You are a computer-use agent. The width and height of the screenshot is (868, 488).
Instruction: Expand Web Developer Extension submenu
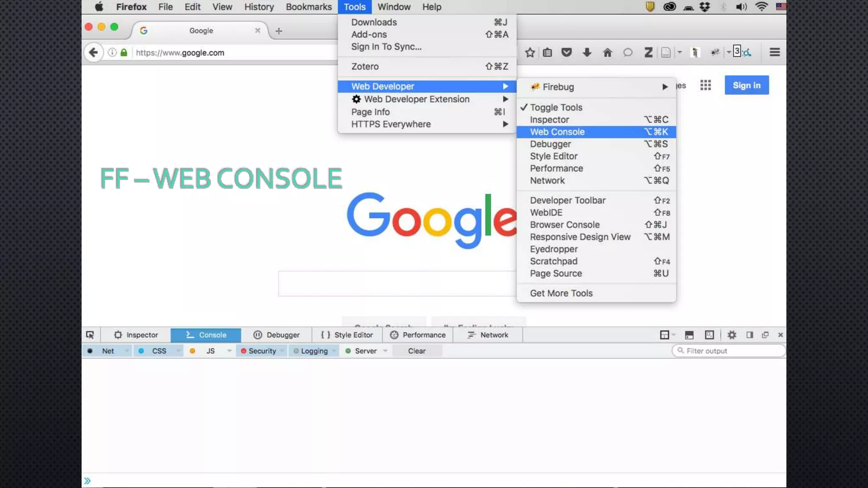pyautogui.click(x=427, y=99)
